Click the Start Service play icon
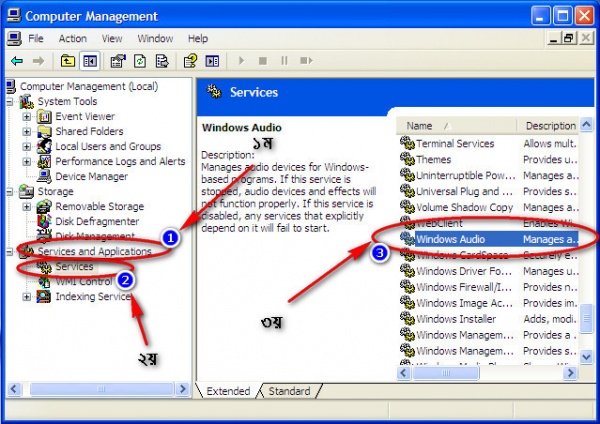600x424 pixels. (241, 61)
